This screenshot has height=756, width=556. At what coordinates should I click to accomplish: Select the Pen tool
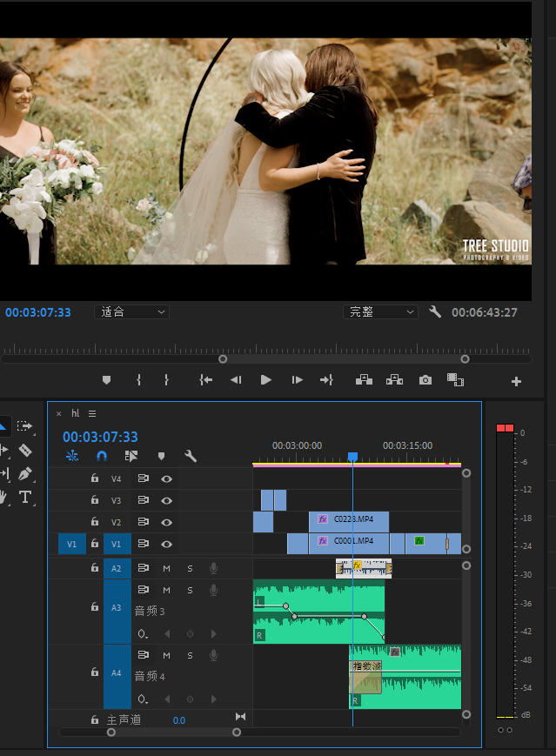(25, 473)
